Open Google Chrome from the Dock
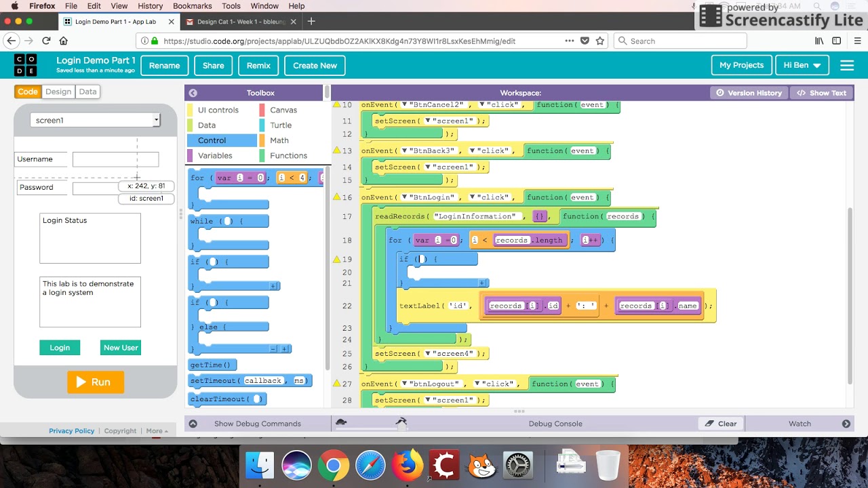Image resolution: width=868 pixels, height=488 pixels. point(333,466)
